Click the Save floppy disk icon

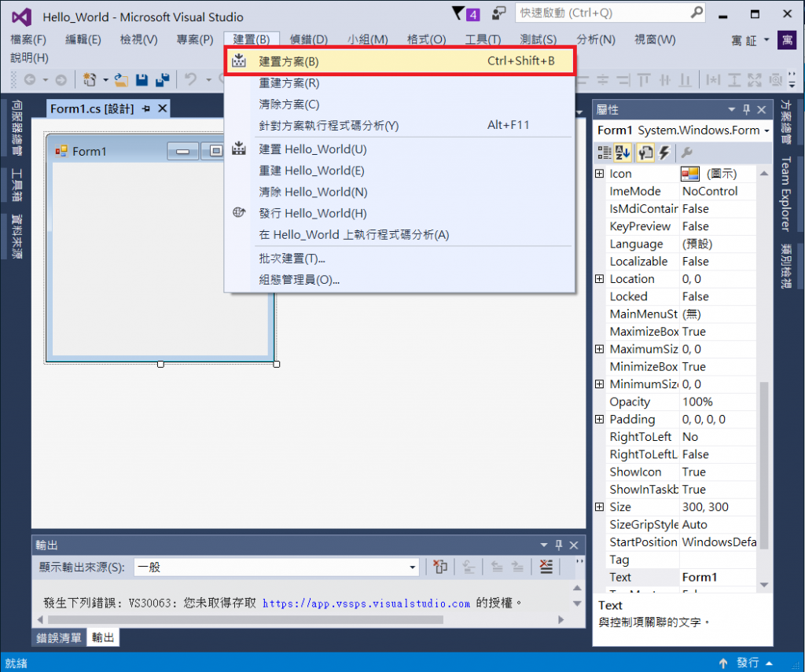pos(142,79)
